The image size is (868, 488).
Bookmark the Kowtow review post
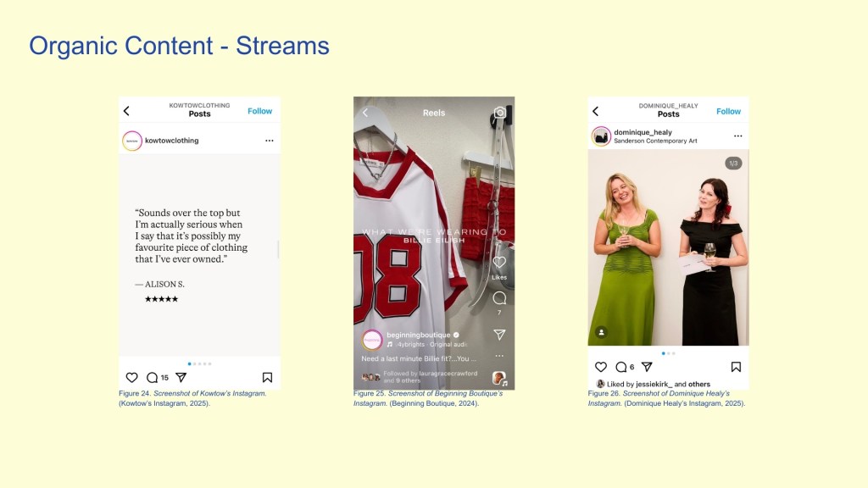point(267,378)
